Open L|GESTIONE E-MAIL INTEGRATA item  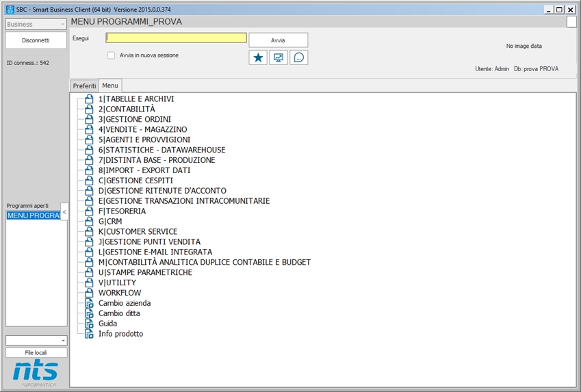click(155, 252)
